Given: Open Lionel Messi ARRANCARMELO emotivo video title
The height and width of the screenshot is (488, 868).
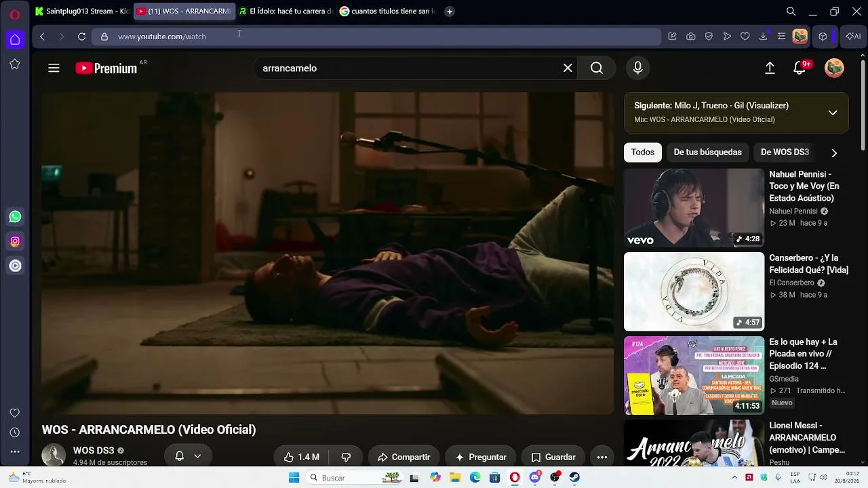Looking at the screenshot, I should pos(807,437).
